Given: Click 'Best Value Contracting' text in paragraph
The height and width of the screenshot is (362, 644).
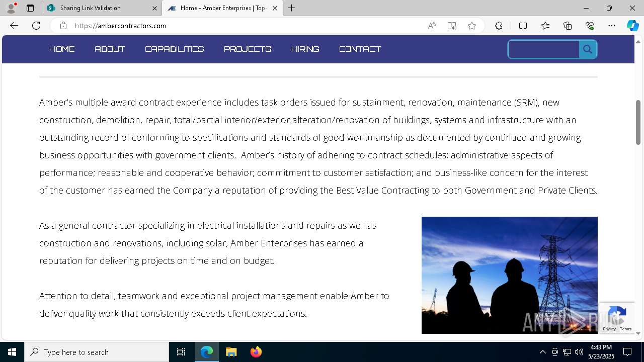Looking at the screenshot, I should tap(382, 191).
